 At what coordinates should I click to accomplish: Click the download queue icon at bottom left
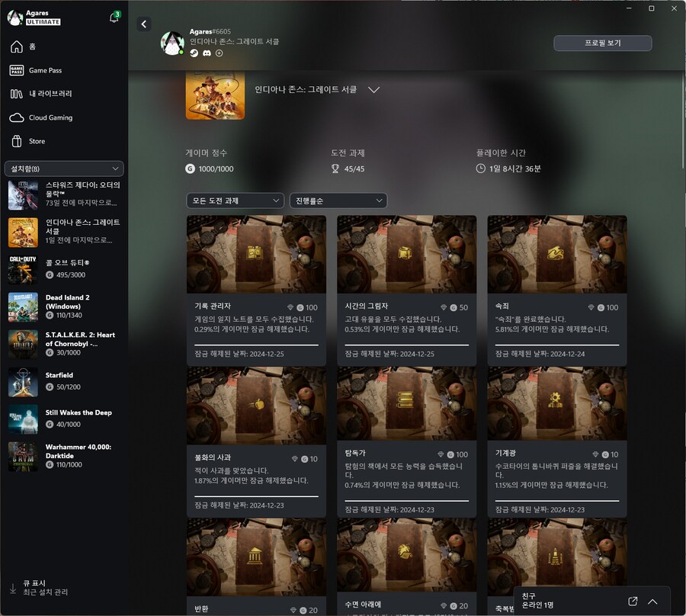click(x=12, y=588)
